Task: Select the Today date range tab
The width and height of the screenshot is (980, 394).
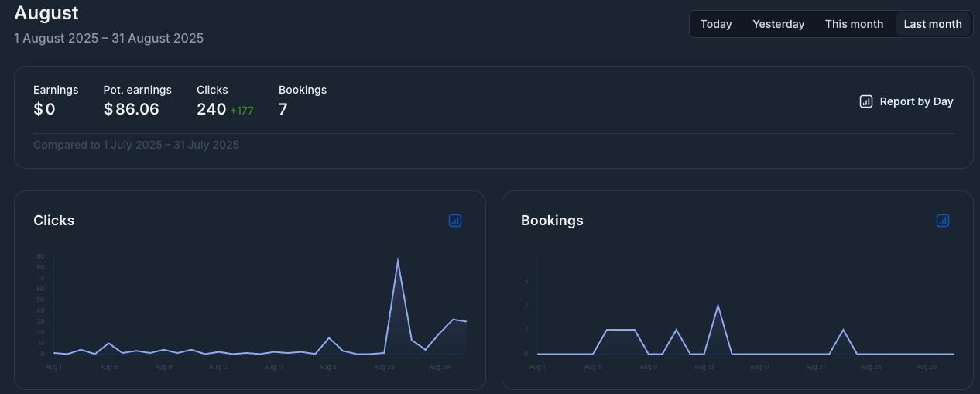Action: [x=715, y=24]
